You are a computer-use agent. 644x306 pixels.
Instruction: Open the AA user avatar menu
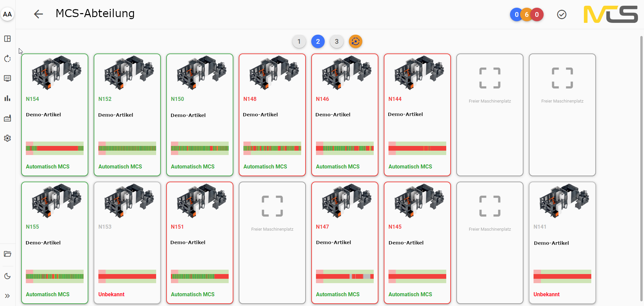click(x=7, y=14)
